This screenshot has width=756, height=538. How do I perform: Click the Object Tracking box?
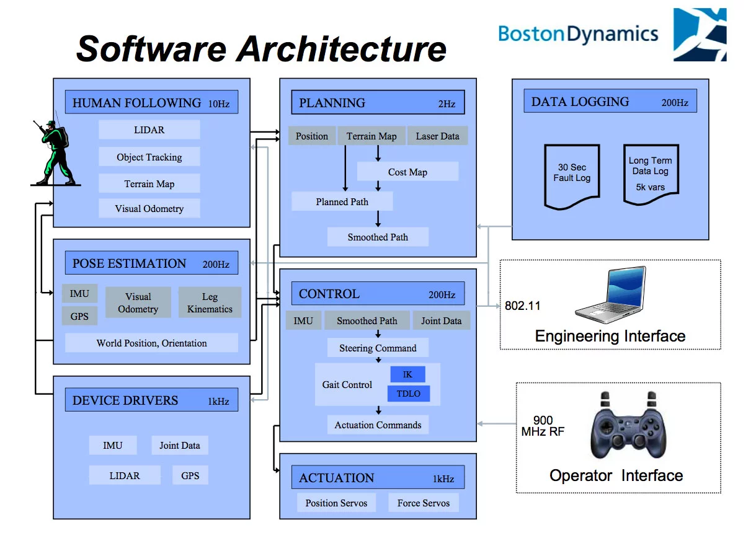[x=149, y=157]
